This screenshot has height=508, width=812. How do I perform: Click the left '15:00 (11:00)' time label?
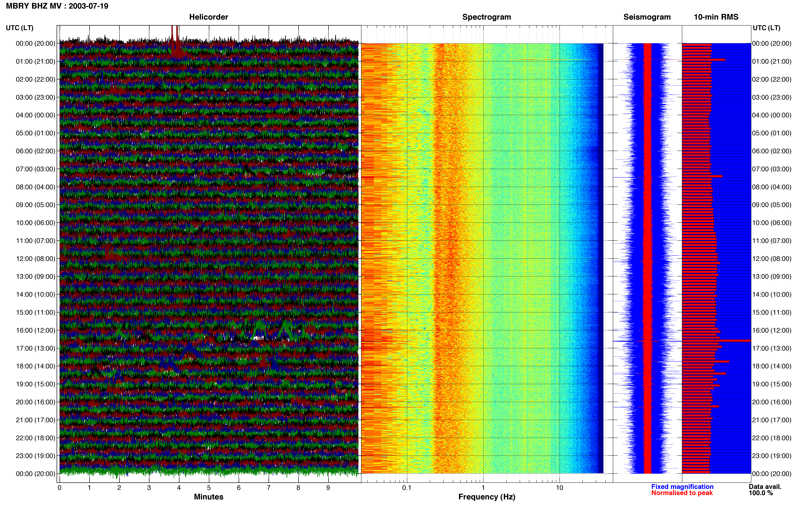tap(36, 313)
